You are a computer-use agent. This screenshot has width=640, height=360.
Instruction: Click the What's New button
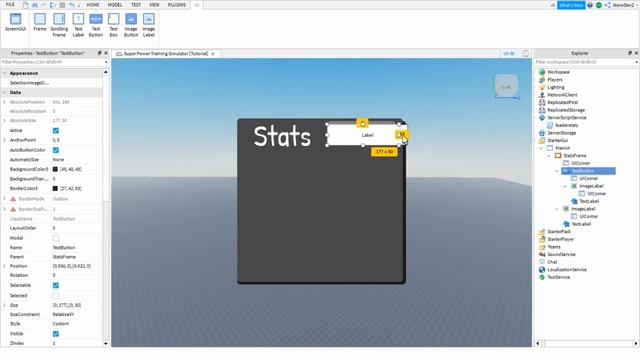point(571,5)
